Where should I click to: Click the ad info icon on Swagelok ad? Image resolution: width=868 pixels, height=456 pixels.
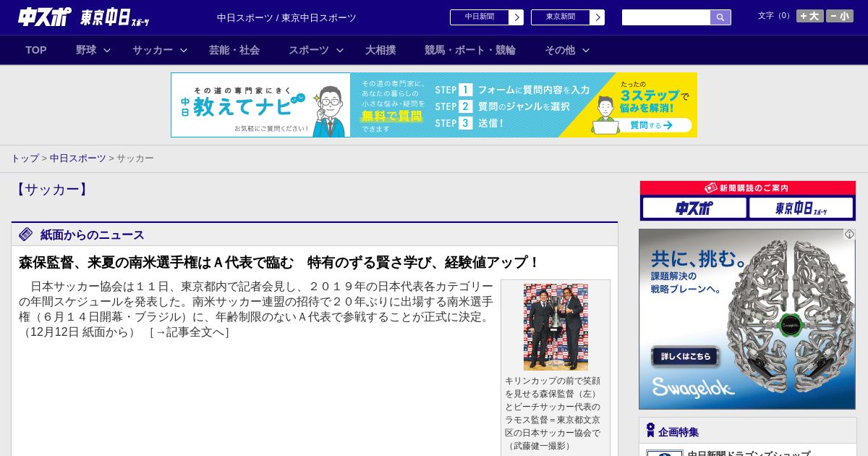[x=849, y=235]
